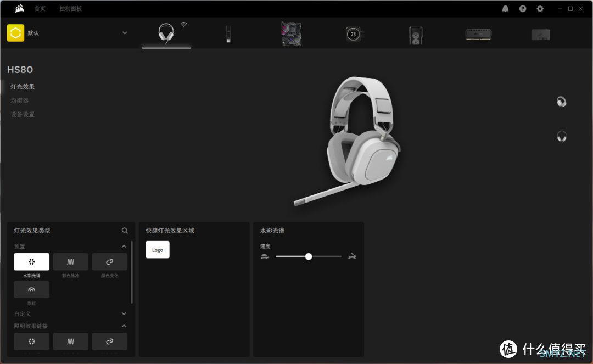The width and height of the screenshot is (593, 364).
Task: Switch to the 控制面板 dashboard tab
Action: pos(70,9)
